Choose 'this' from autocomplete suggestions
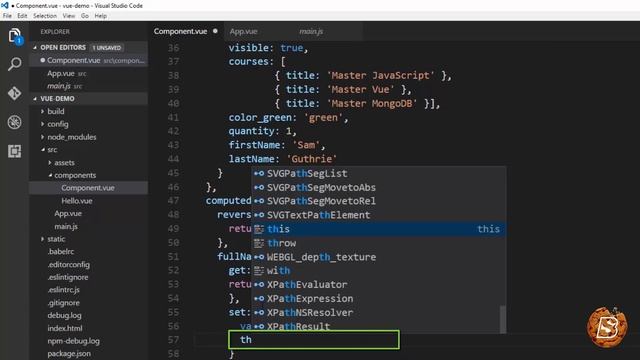The image size is (640, 360). [378, 229]
